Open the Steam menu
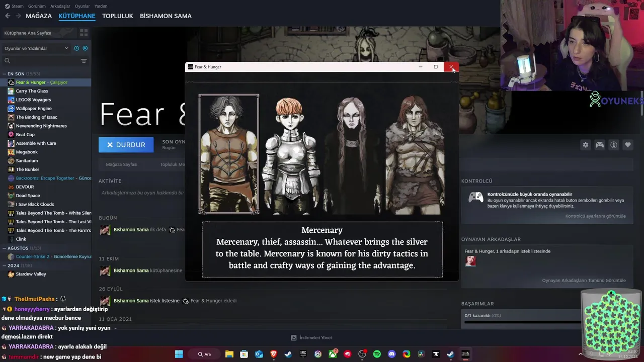The image size is (644, 362). coord(15,6)
